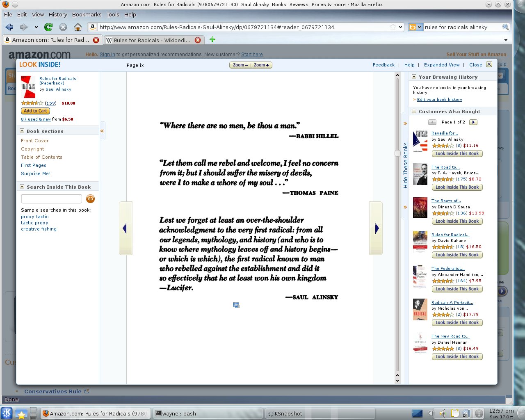Look inside The Federalist book
The image size is (525, 420).
click(457, 289)
